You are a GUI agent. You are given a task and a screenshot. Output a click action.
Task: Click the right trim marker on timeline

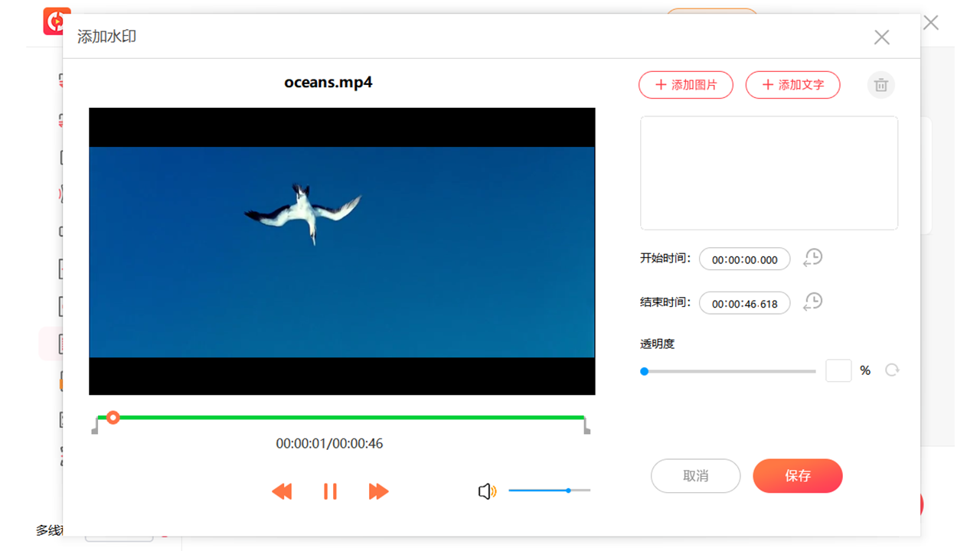[586, 425]
